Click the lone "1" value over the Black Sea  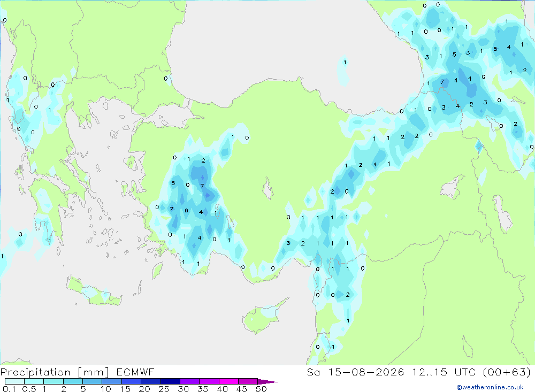point(345,62)
